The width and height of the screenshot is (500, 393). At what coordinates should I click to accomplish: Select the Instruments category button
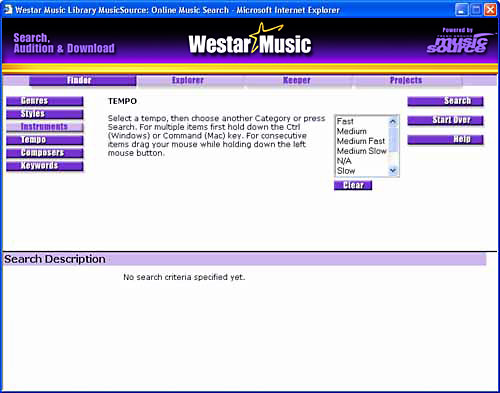(x=45, y=127)
